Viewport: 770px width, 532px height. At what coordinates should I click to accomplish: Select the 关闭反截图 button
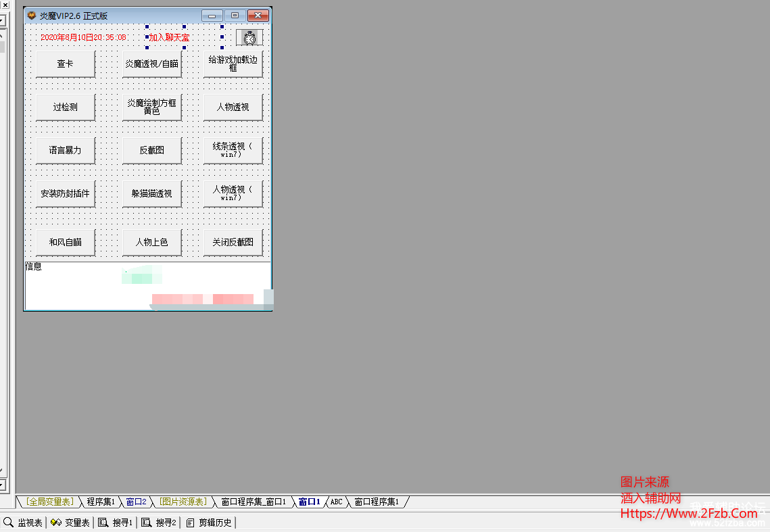(x=233, y=241)
